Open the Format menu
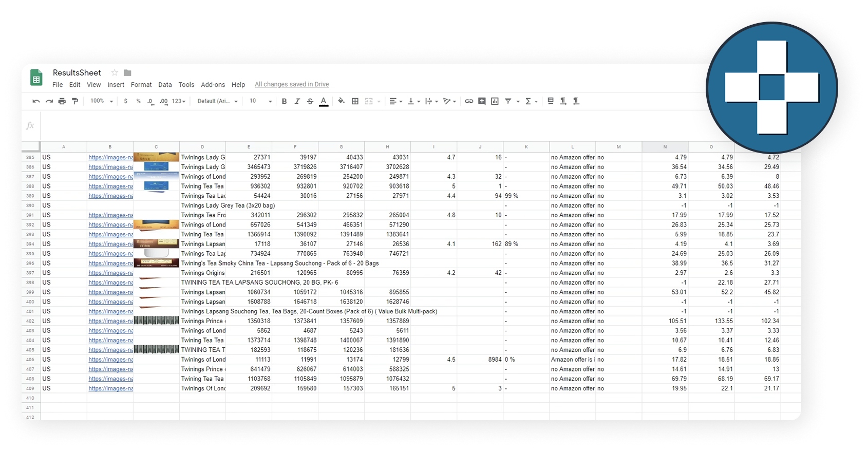 (141, 85)
